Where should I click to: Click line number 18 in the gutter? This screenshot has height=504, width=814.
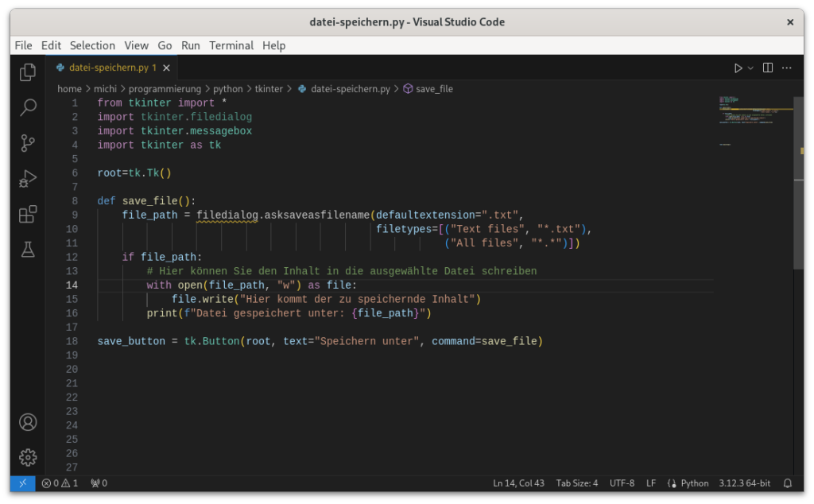[72, 341]
